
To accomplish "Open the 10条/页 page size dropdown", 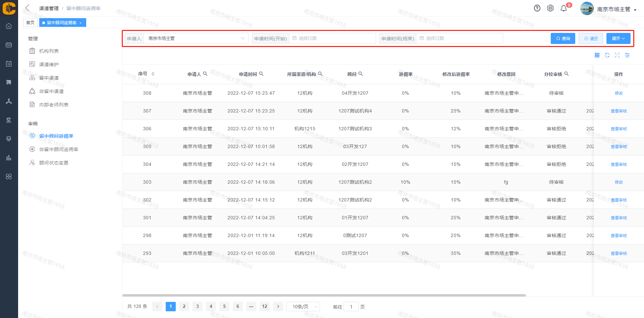I will tap(303, 307).
